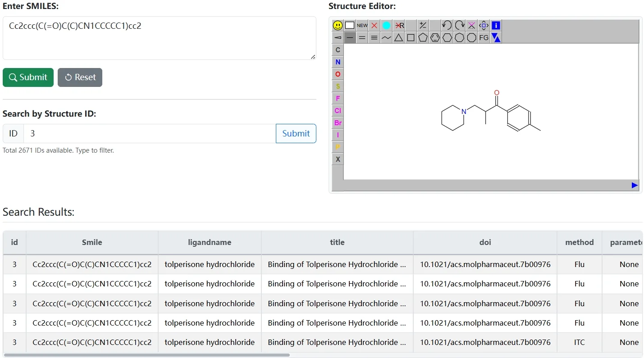This screenshot has width=644, height=358.
Task: Select the single bond tool
Action: pyautogui.click(x=350, y=38)
